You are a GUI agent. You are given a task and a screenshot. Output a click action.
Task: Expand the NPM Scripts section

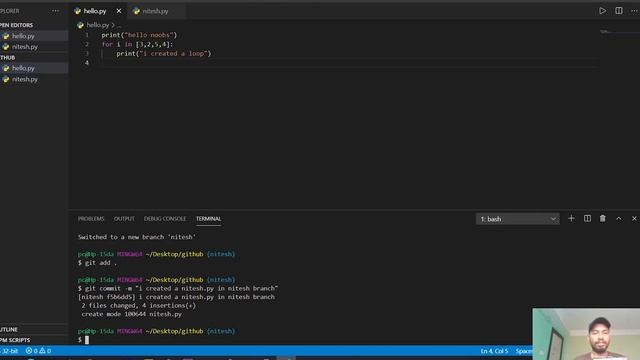tap(15, 340)
